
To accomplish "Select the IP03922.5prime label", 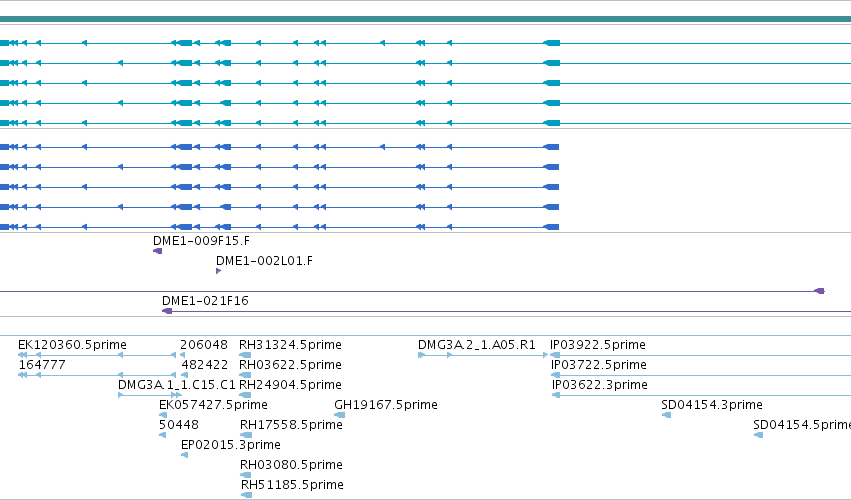I will point(598,345).
